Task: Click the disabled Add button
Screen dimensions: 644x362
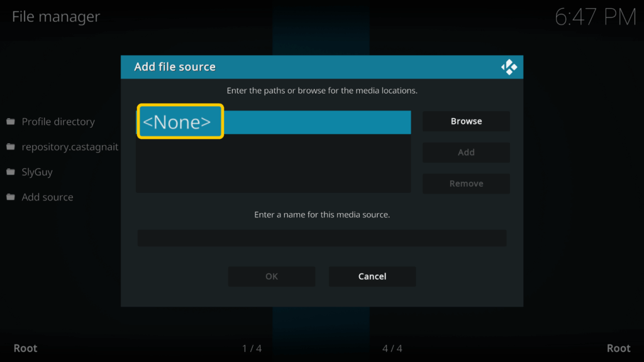Action: click(x=466, y=152)
